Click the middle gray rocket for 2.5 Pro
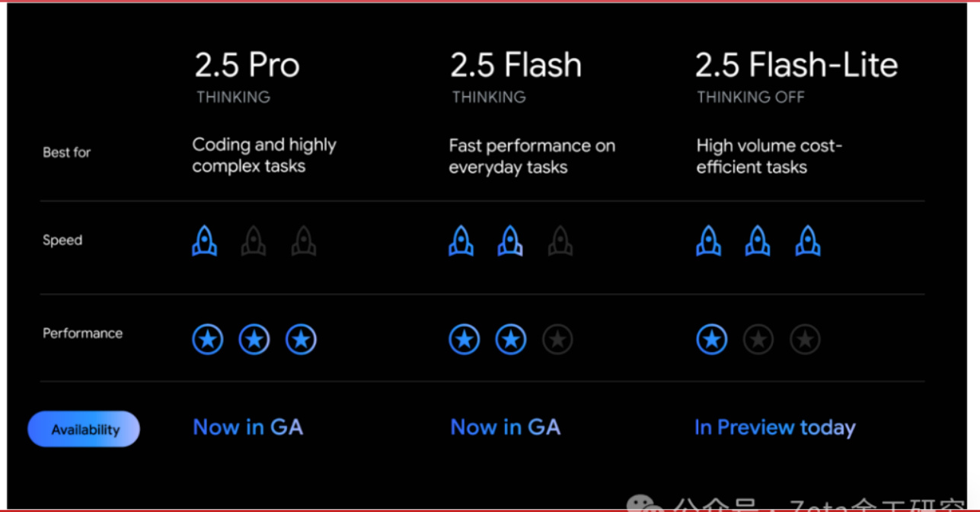This screenshot has height=512, width=980. point(254,241)
